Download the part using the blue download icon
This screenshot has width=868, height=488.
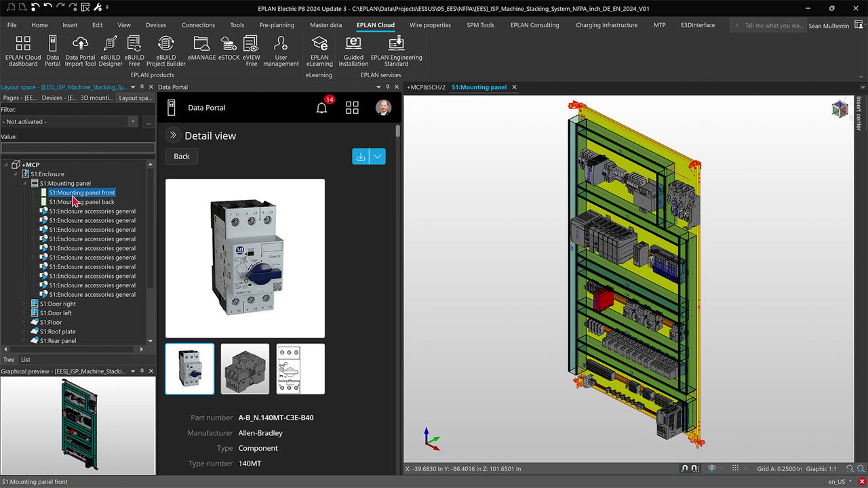point(360,156)
